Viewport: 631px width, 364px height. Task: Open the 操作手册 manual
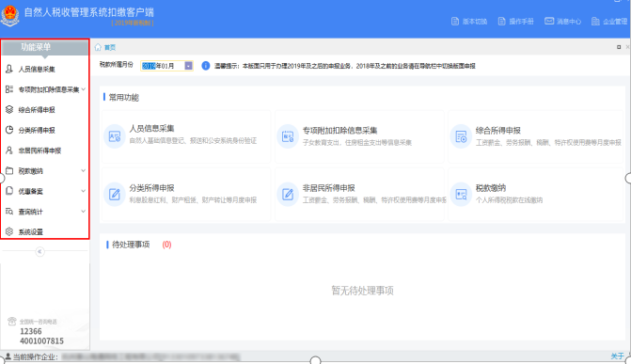point(516,22)
